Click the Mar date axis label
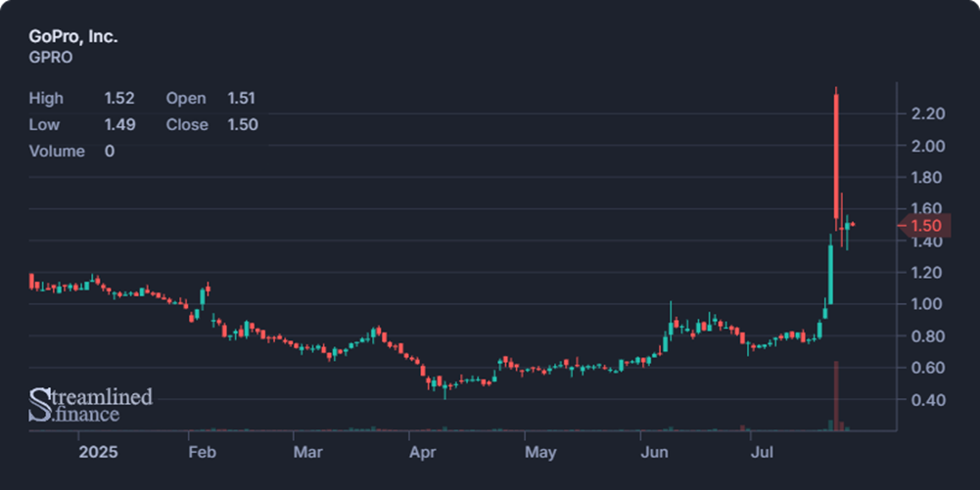This screenshot has width=980, height=490. (308, 452)
